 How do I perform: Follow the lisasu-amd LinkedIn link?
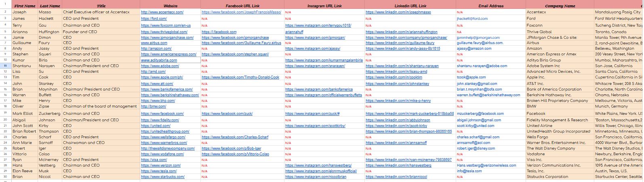point(396,72)
